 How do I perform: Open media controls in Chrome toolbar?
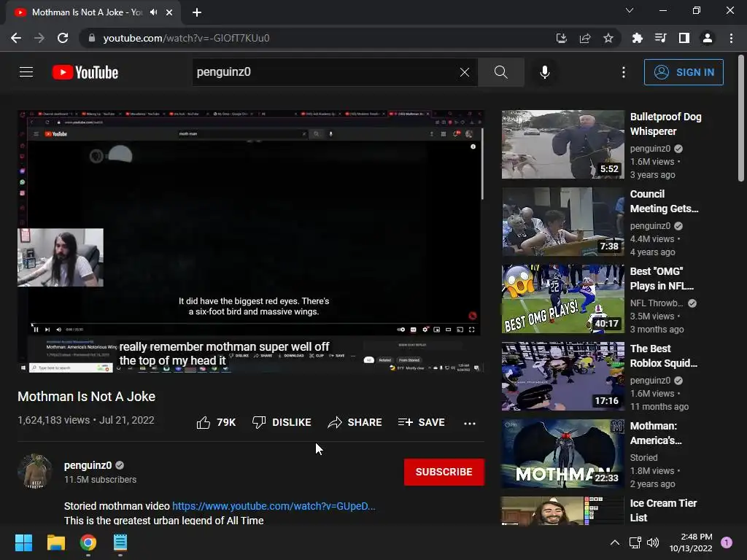pos(661,38)
